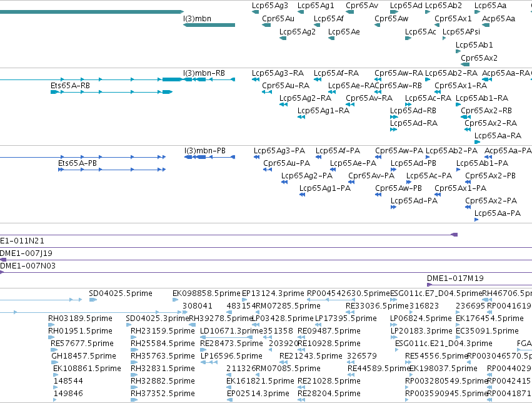532x403 pixels.
Task: Select gene Cpr65Ax1
Action: [x=453, y=19]
